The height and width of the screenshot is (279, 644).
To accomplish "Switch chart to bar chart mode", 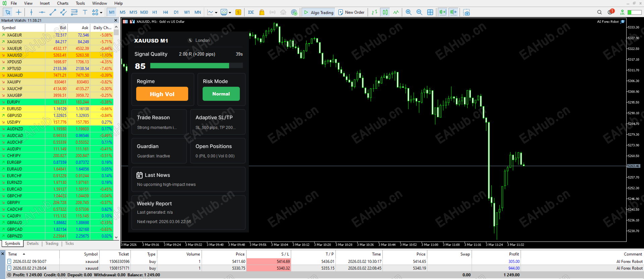I will click(x=374, y=12).
